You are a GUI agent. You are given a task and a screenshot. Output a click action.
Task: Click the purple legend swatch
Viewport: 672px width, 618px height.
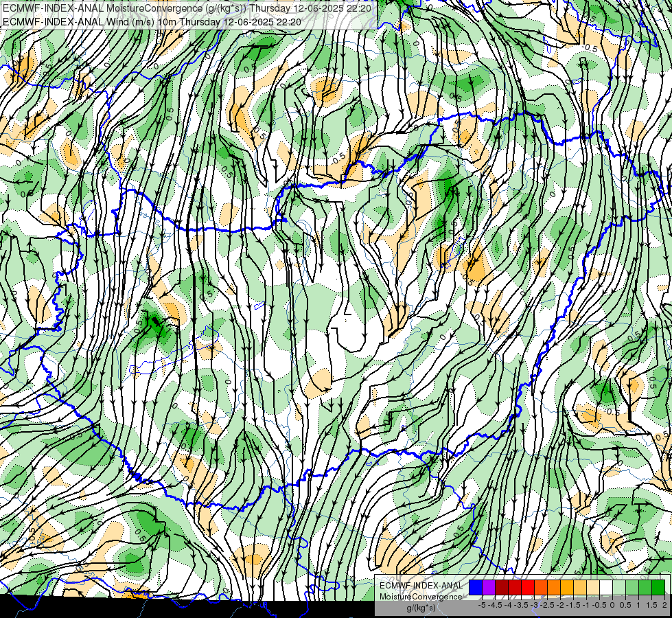[x=489, y=587]
